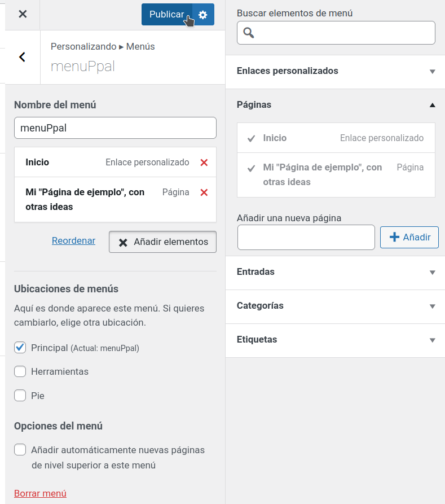Viewport: 445px width, 504px height.
Task: Check the Pie menu location
Action: [20, 396]
